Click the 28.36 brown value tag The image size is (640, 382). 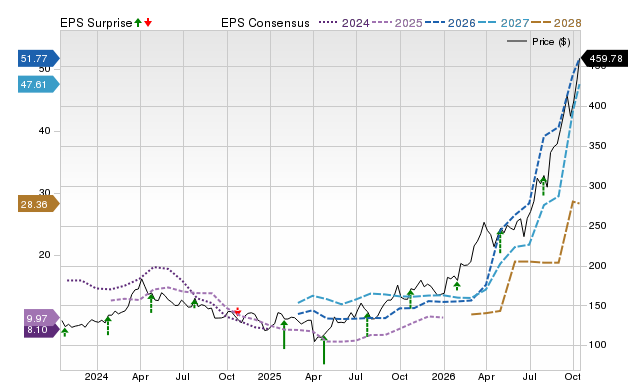coord(38,204)
